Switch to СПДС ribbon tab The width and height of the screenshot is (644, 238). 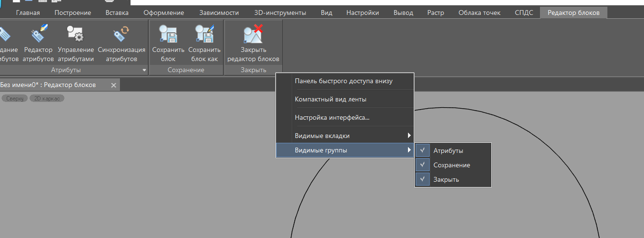524,13
